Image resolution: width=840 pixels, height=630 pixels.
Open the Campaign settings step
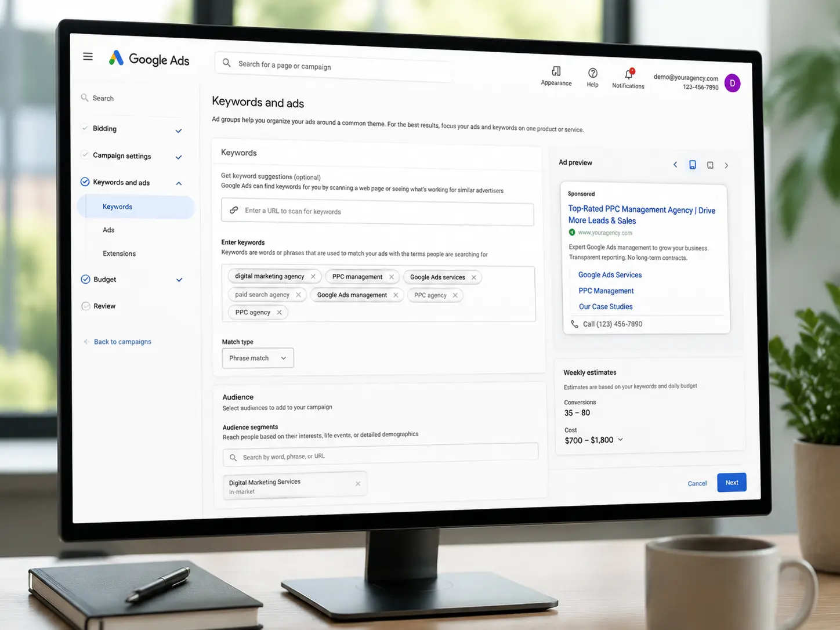tap(122, 155)
